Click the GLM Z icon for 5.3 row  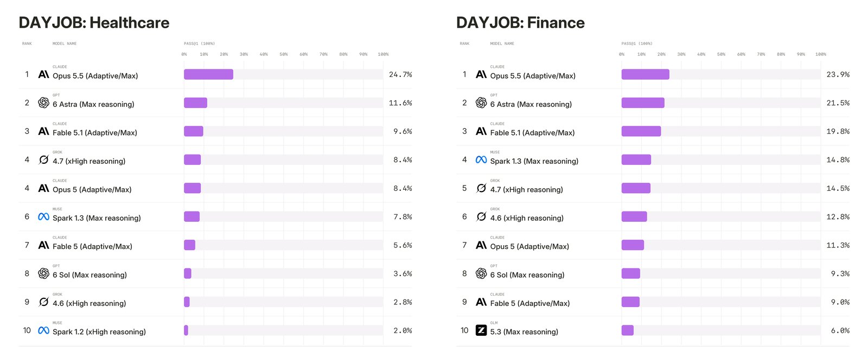click(x=481, y=330)
